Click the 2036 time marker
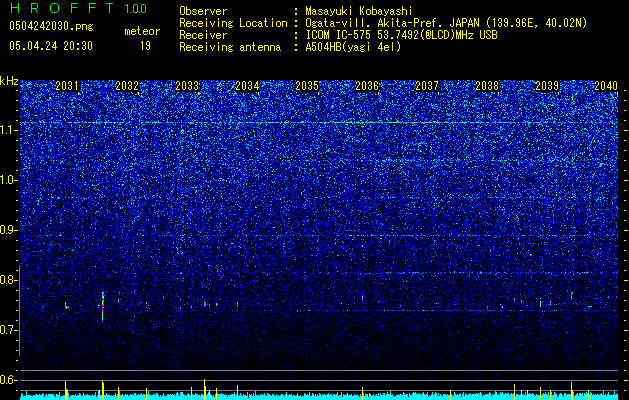 point(367,86)
